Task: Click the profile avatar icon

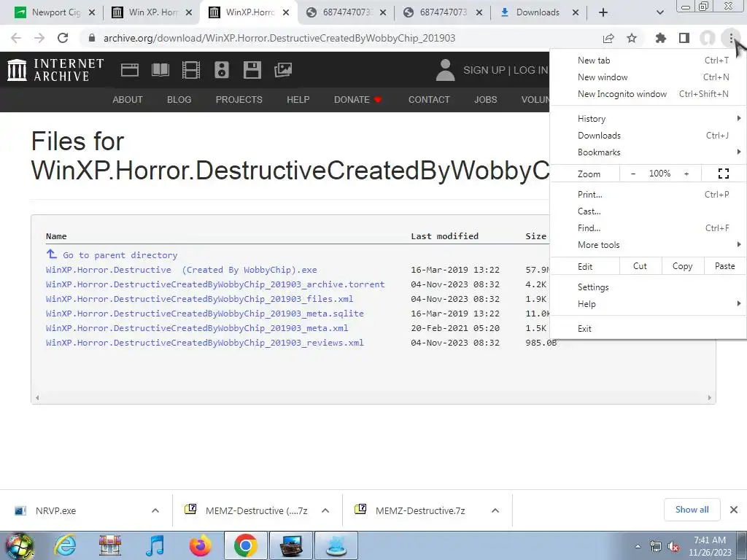Action: (708, 38)
